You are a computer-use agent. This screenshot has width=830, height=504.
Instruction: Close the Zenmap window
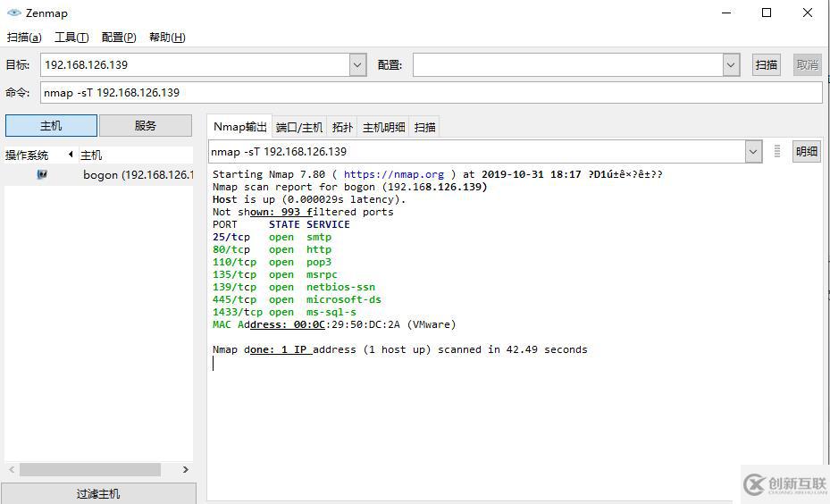click(x=808, y=13)
